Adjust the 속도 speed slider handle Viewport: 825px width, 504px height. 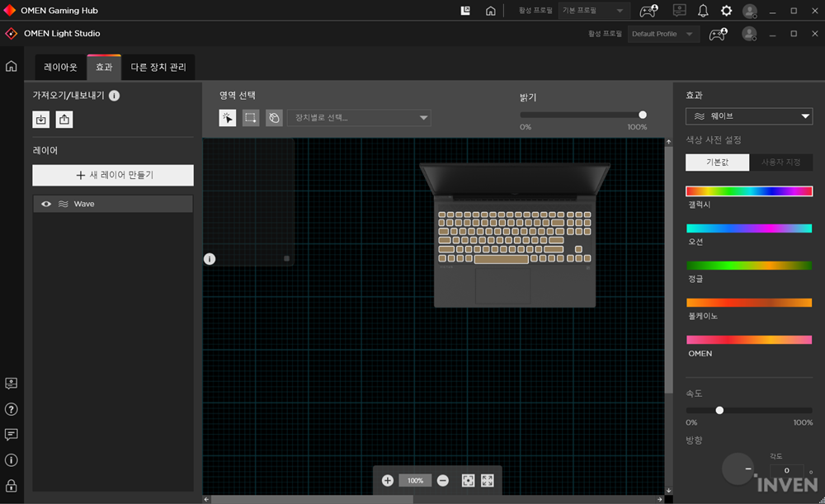pos(719,410)
